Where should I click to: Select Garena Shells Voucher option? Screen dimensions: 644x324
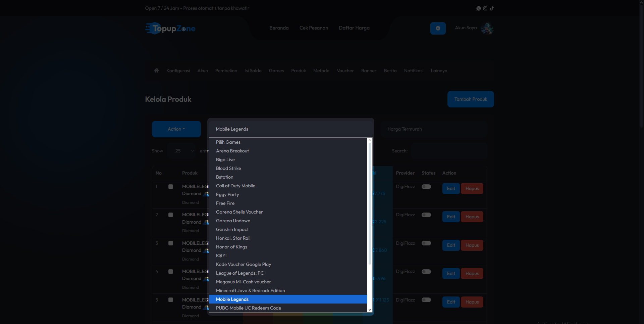click(288, 212)
